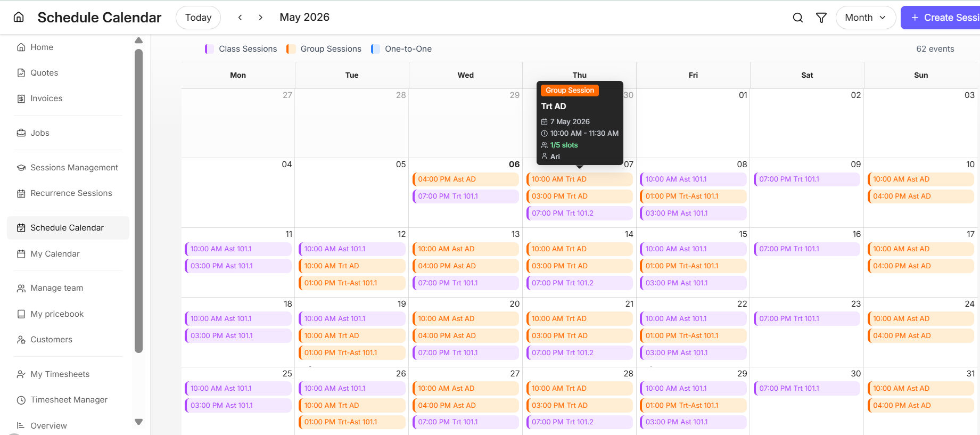
Task: Open 07:00 PM Trt 101.2 event on the 21st
Action: (580, 353)
